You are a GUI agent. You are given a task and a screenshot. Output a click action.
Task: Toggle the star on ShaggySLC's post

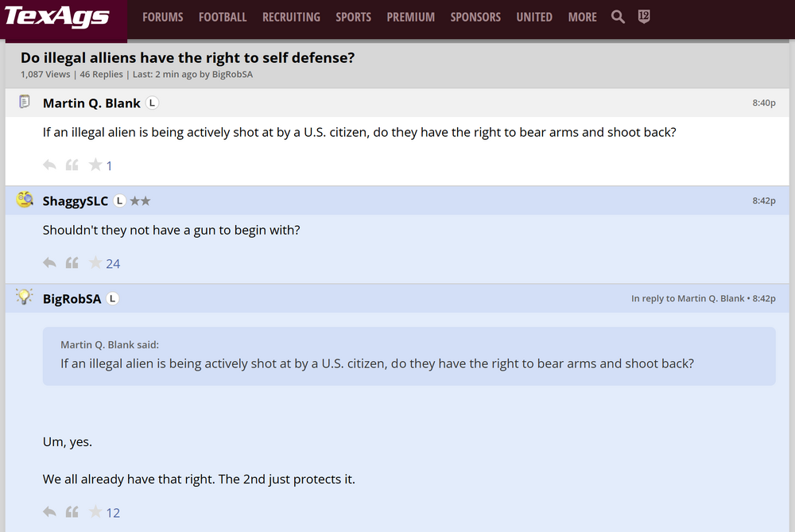(x=95, y=263)
